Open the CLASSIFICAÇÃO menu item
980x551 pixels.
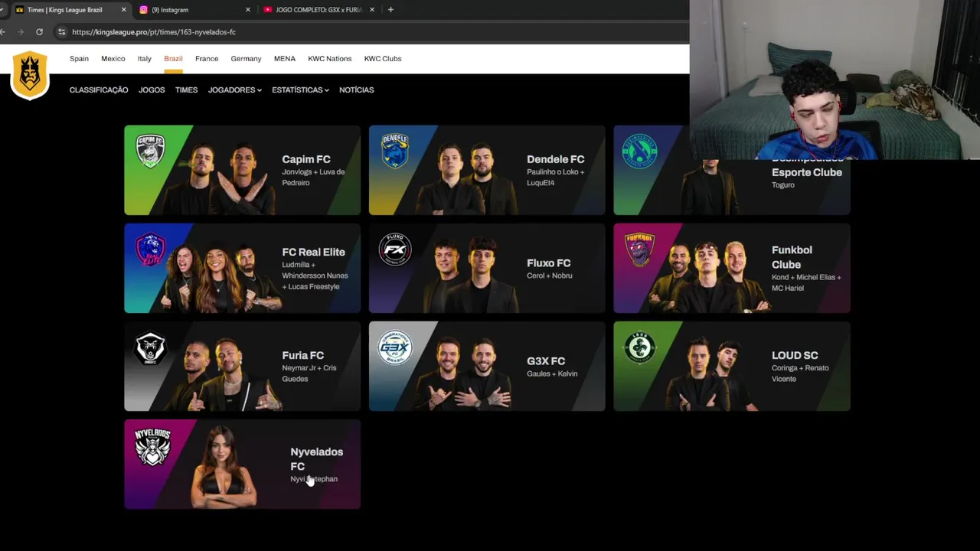[99, 90]
